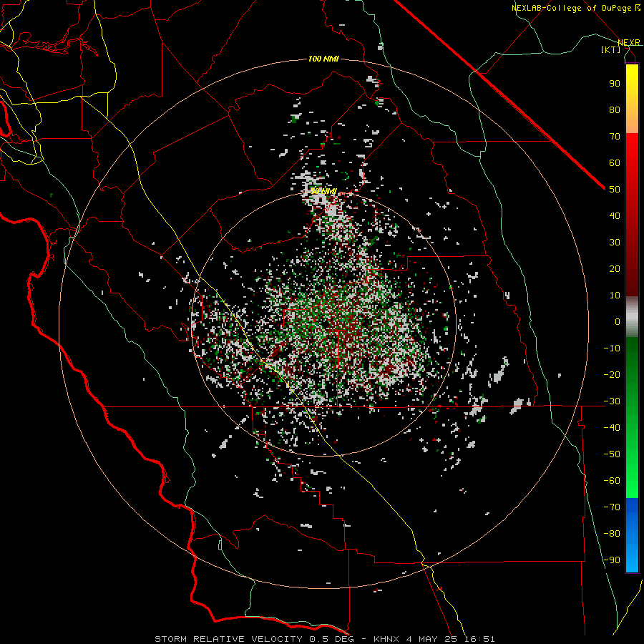
Task: Click the KHNX timestamp 4 MAY 25 16:51
Action: click(x=434, y=639)
